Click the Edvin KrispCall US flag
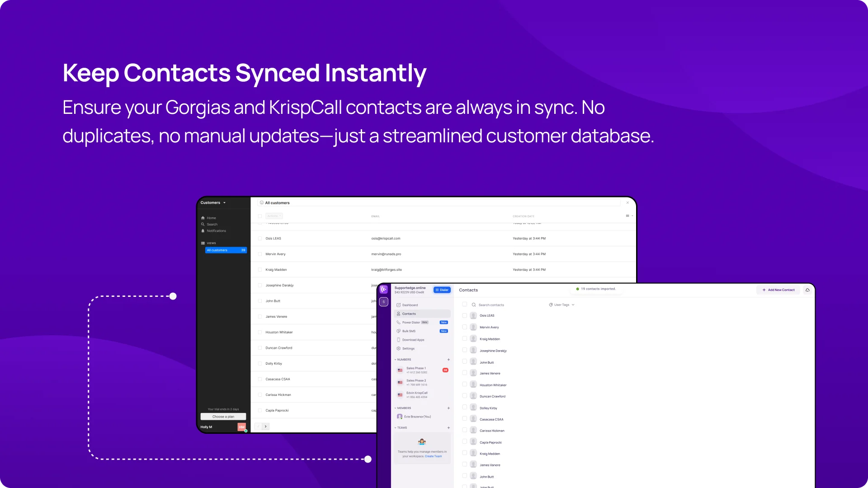This screenshot has width=868, height=488. point(400,395)
